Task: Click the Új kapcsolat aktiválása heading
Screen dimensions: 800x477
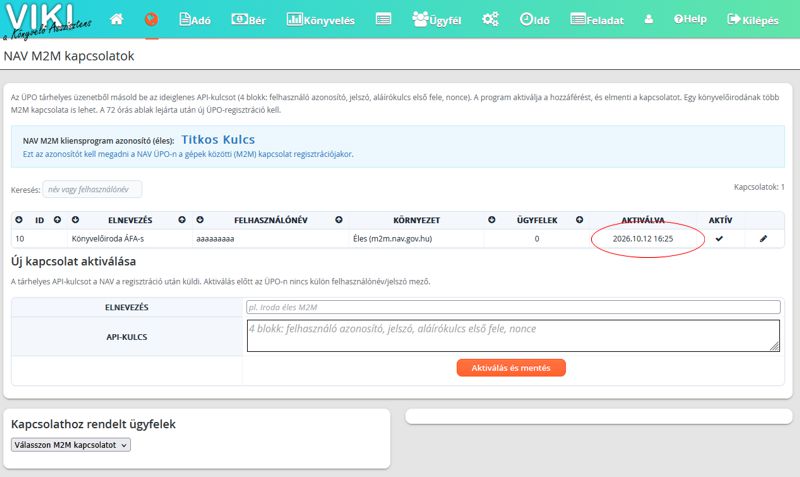Action: coord(73,261)
